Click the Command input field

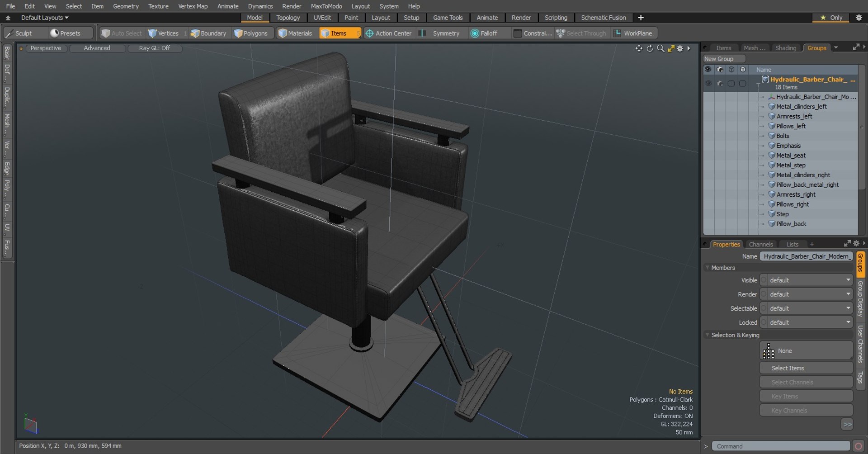click(x=781, y=446)
